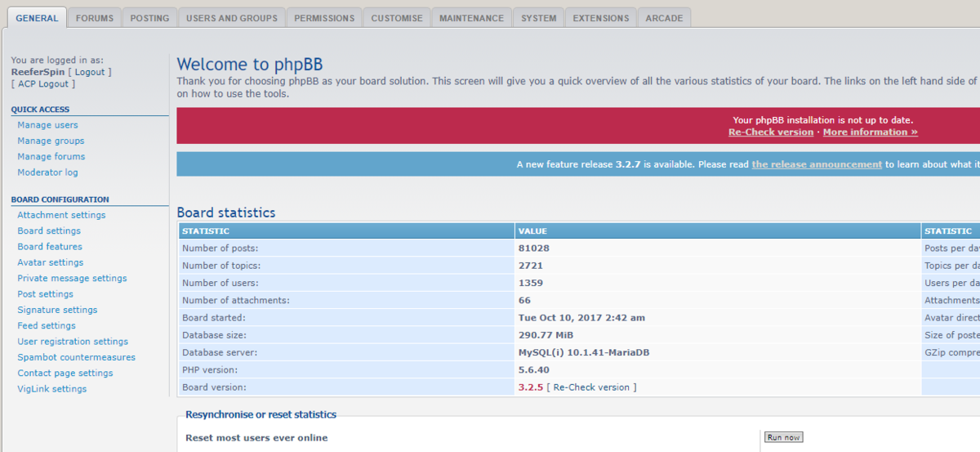Click Re-Check version in the red banner
The image size is (980, 452).
(x=770, y=132)
